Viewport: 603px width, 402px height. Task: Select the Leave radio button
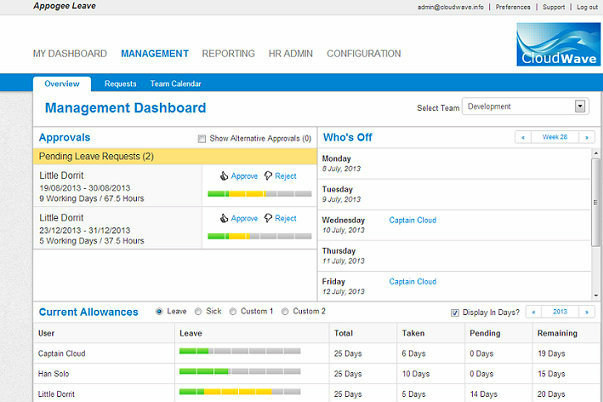tap(159, 312)
